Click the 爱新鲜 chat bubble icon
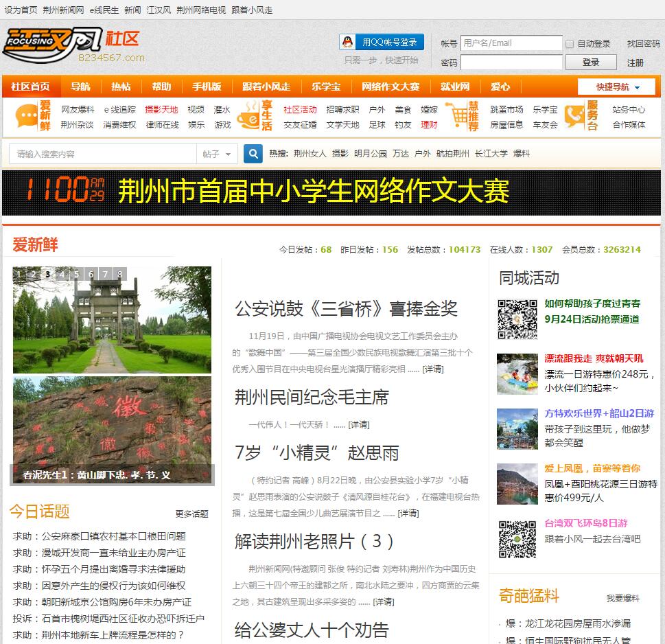 point(26,116)
